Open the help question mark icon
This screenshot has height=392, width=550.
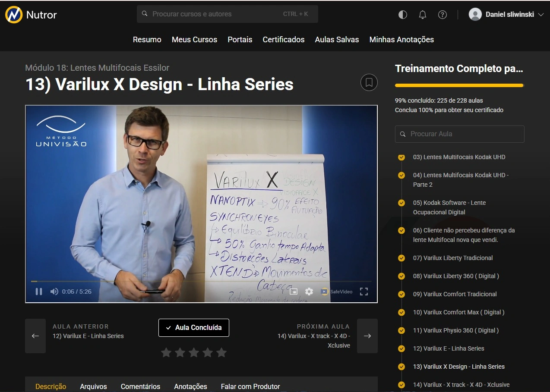pyautogui.click(x=442, y=15)
